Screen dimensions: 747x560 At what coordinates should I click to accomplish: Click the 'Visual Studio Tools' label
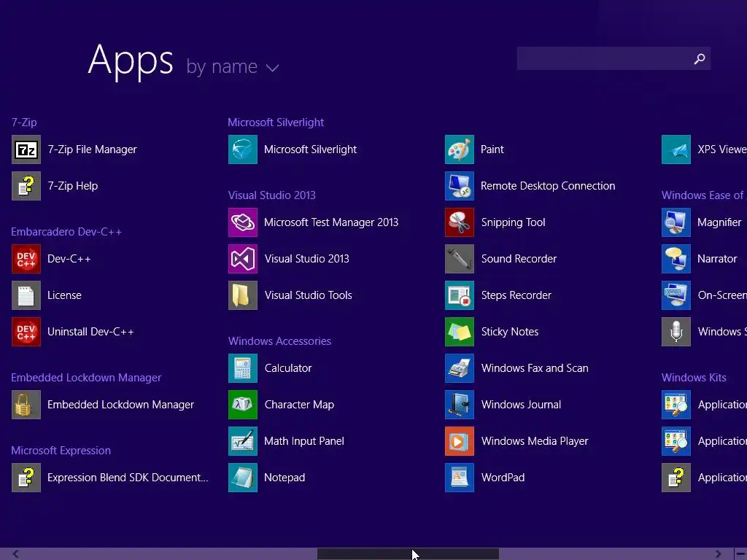point(309,295)
